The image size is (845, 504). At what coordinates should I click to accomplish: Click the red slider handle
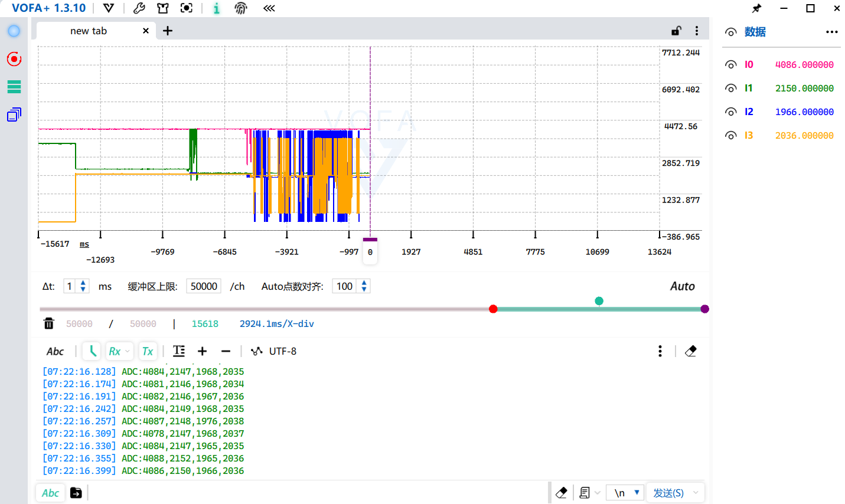point(493,309)
